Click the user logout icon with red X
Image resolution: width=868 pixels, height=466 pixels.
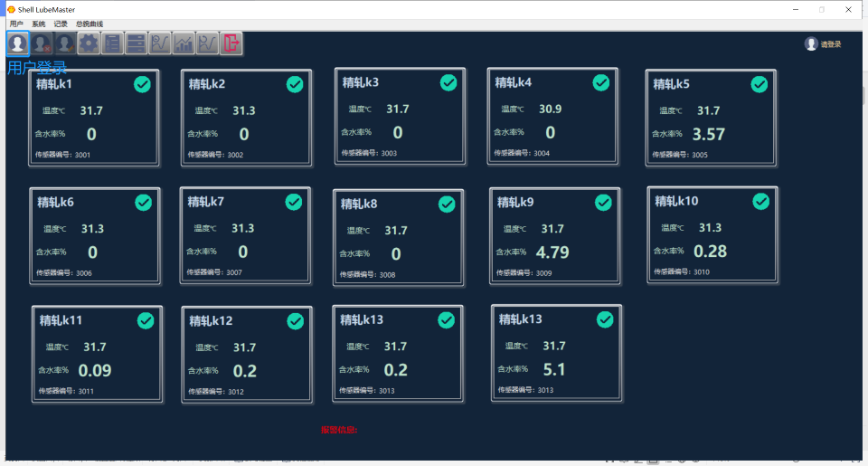[x=41, y=43]
